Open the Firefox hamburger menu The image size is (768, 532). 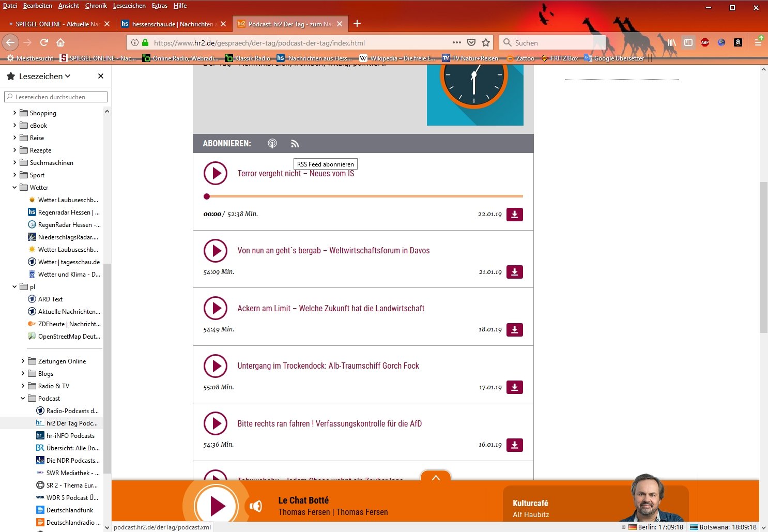click(x=758, y=42)
